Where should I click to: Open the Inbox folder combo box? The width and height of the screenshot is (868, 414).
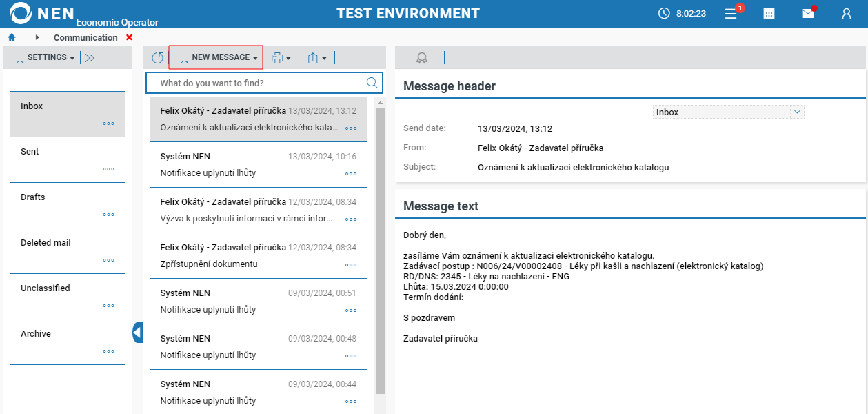[x=728, y=112]
